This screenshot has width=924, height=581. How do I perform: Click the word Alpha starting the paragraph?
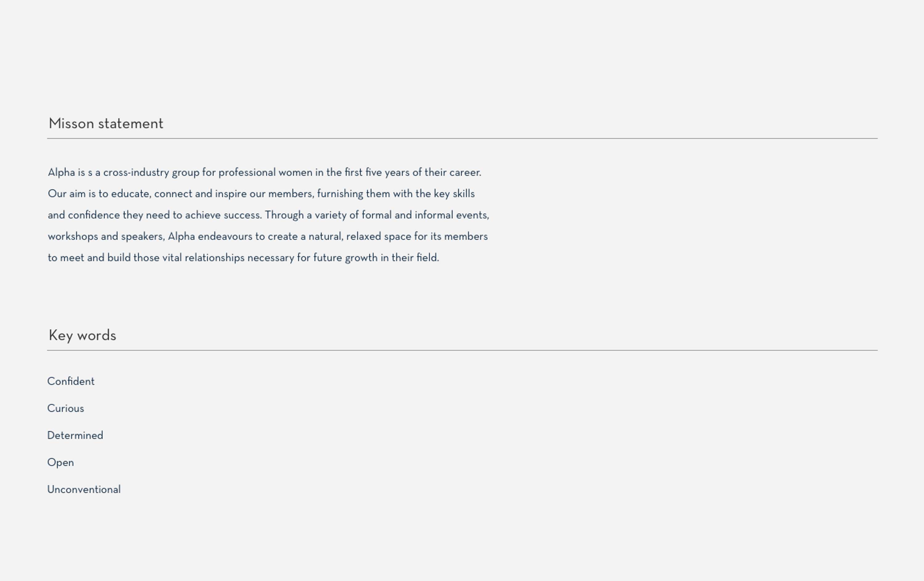pos(61,172)
